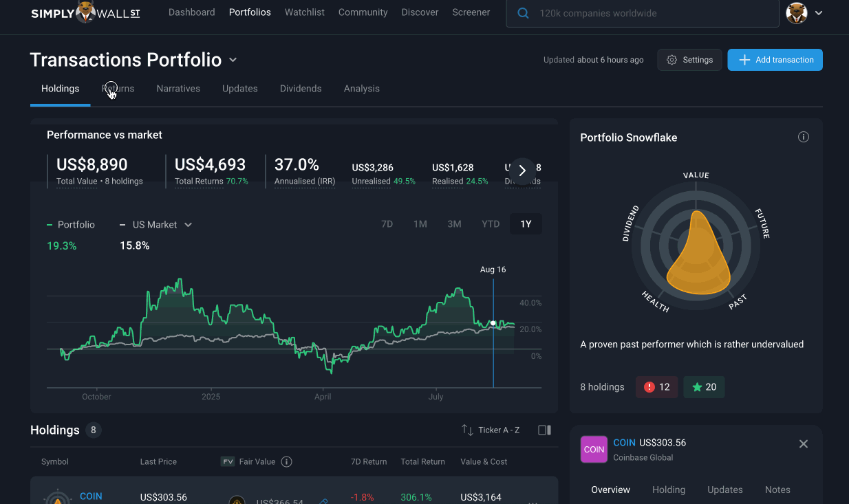Sort by Value & Cost column header

click(x=484, y=461)
